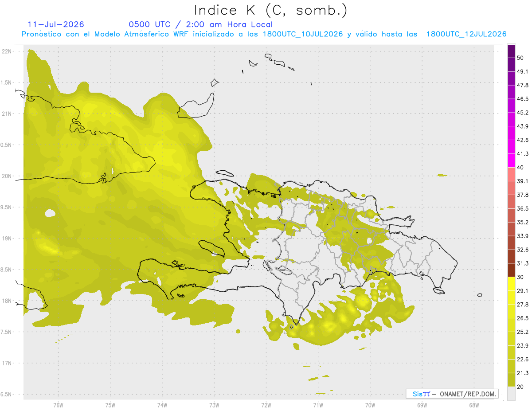This screenshot has height=411, width=532.
Task: Click longitude axis label '74W'
Action: tap(162, 404)
